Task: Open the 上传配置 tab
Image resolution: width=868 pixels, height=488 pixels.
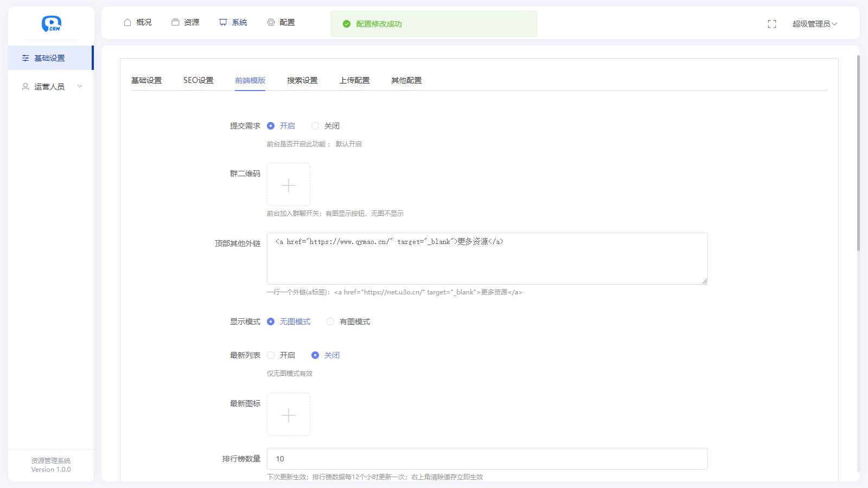Action: [x=354, y=80]
